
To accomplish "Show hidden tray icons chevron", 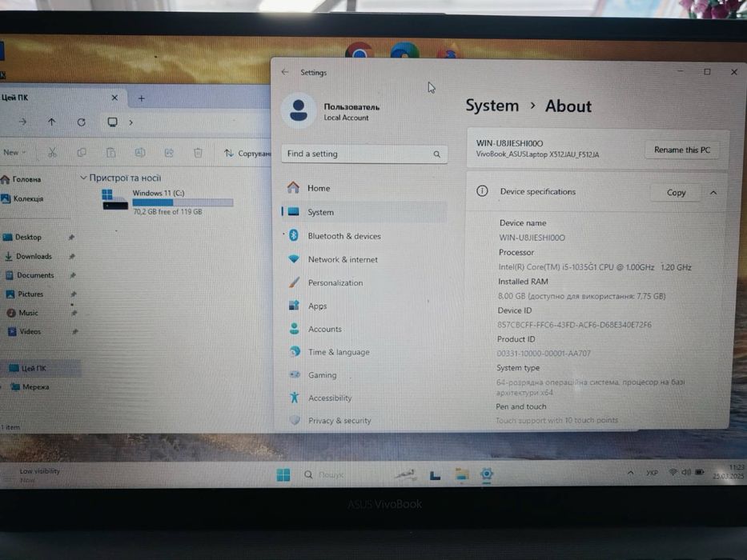I will click(x=630, y=473).
